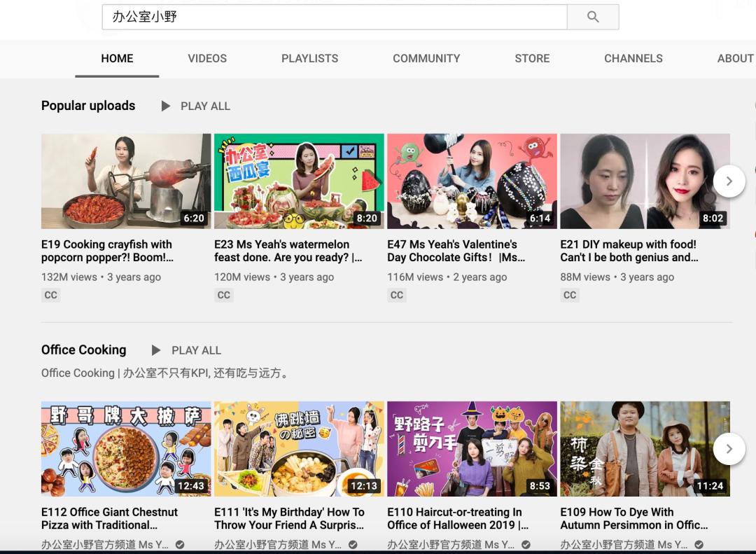
Task: Open E19 crayfish popcorn popper thumbnail
Action: 126,181
